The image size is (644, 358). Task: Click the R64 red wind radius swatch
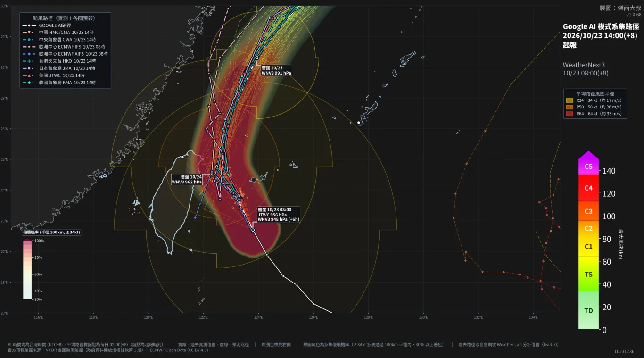[x=570, y=114]
